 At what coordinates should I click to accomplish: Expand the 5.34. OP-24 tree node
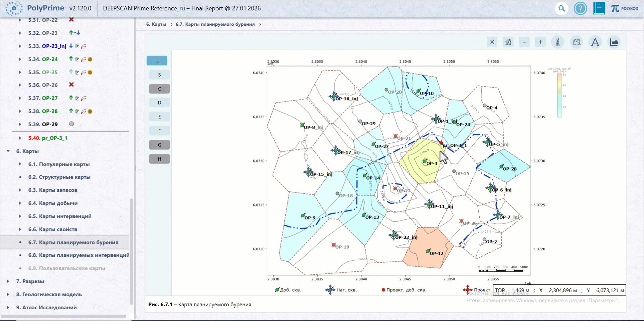(x=20, y=59)
